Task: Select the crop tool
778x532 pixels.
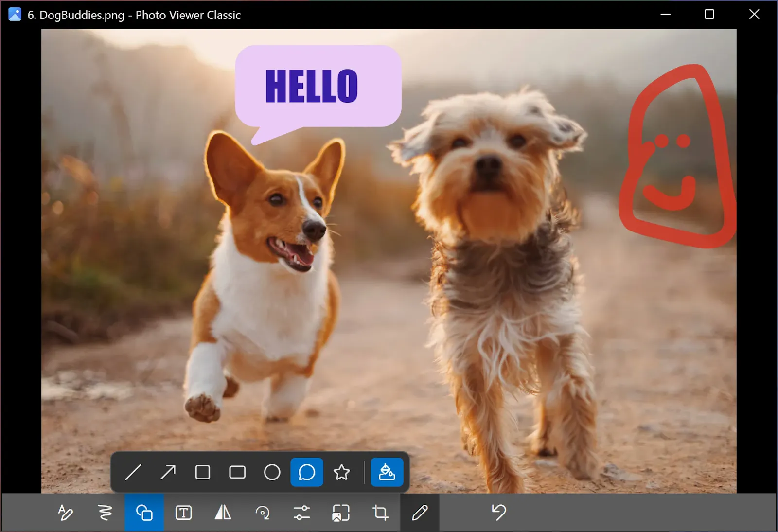Action: coord(380,513)
